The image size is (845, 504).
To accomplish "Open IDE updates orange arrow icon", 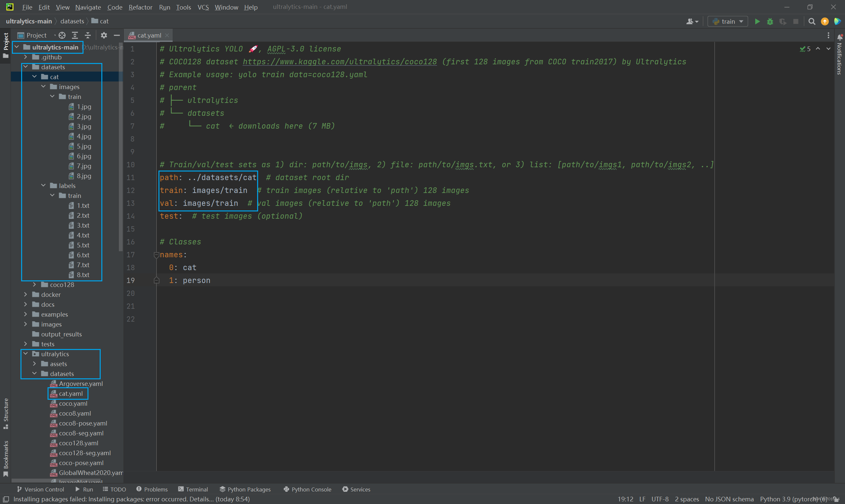I will pyautogui.click(x=825, y=21).
